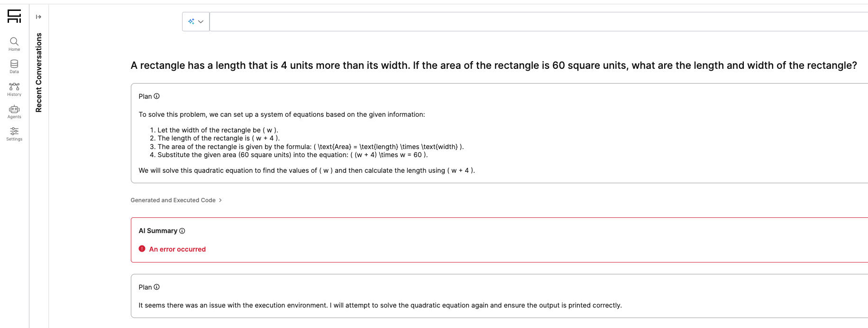
Task: Click the red error alert icon
Action: 142,249
